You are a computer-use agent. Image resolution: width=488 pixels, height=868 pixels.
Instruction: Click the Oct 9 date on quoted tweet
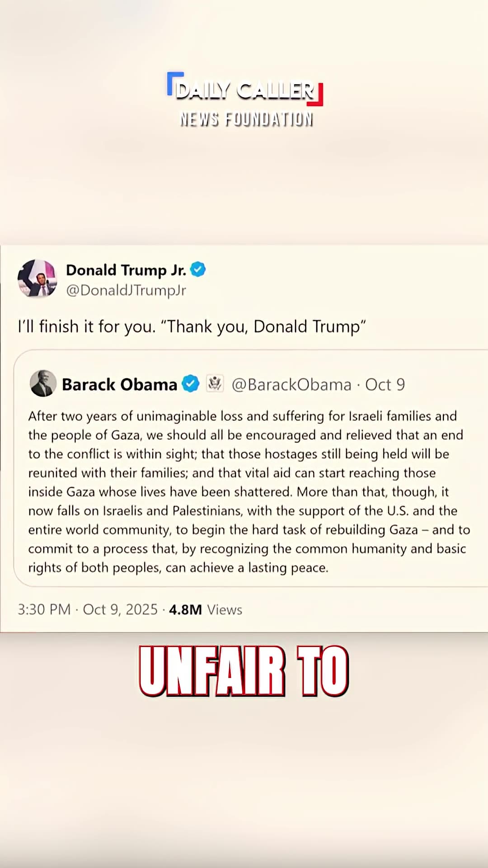385,385
